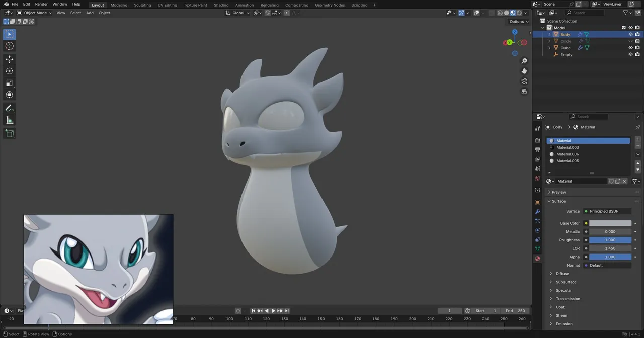Screen dimensions: 644x338
Task: Expand the Subsurface panel
Action: 566,282
